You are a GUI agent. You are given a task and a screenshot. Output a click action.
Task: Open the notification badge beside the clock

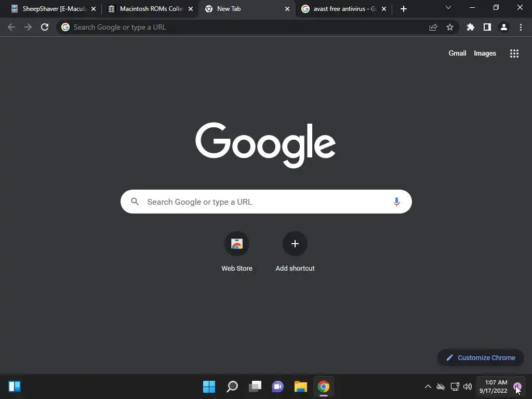point(517,386)
